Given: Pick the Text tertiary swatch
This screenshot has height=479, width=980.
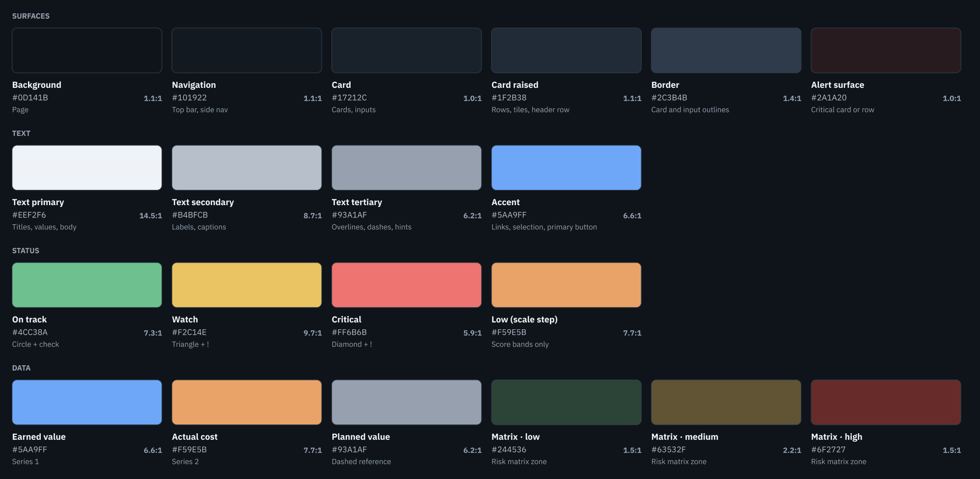Looking at the screenshot, I should [407, 168].
